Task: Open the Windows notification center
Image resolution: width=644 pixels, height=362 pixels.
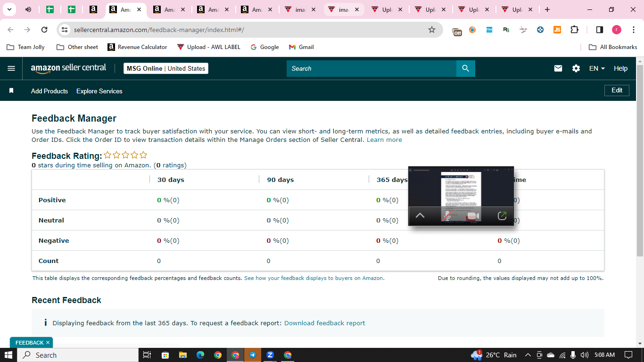Action: [x=628, y=355]
